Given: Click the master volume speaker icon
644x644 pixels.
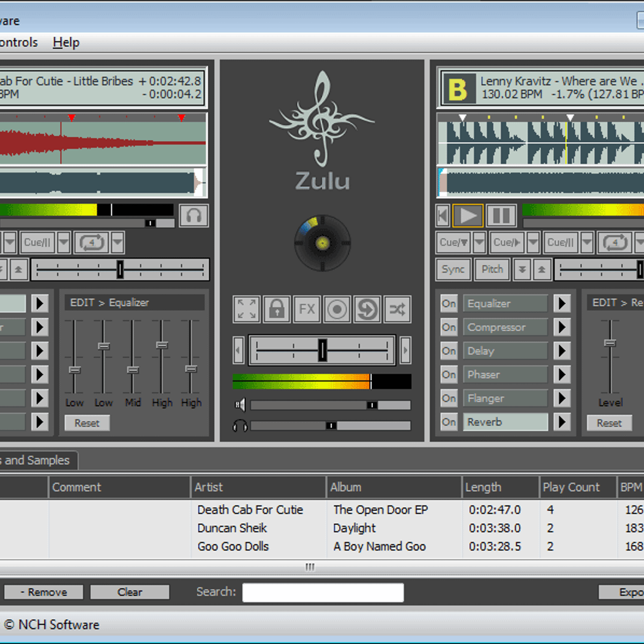Looking at the screenshot, I should point(240,405).
